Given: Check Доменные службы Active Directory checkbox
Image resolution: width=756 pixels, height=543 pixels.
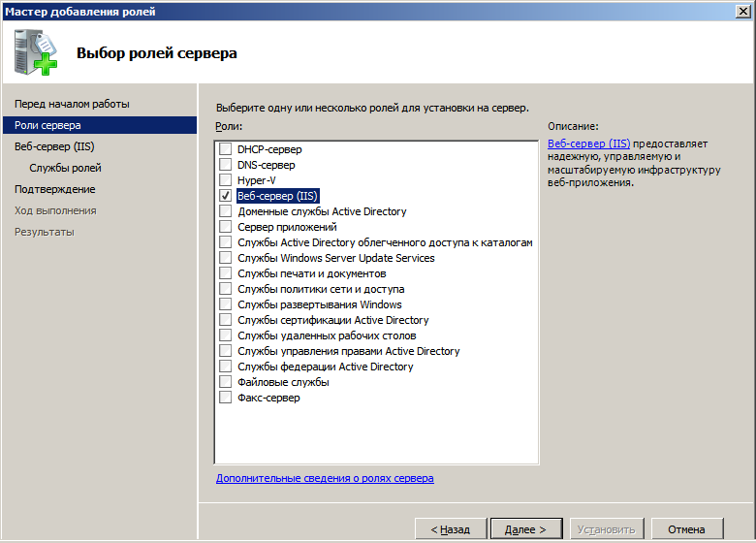Looking at the screenshot, I should point(225,211).
